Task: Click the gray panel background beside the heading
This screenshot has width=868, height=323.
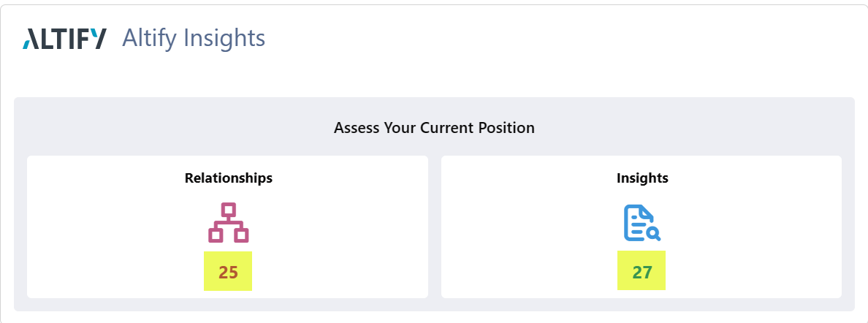Action: 166,127
